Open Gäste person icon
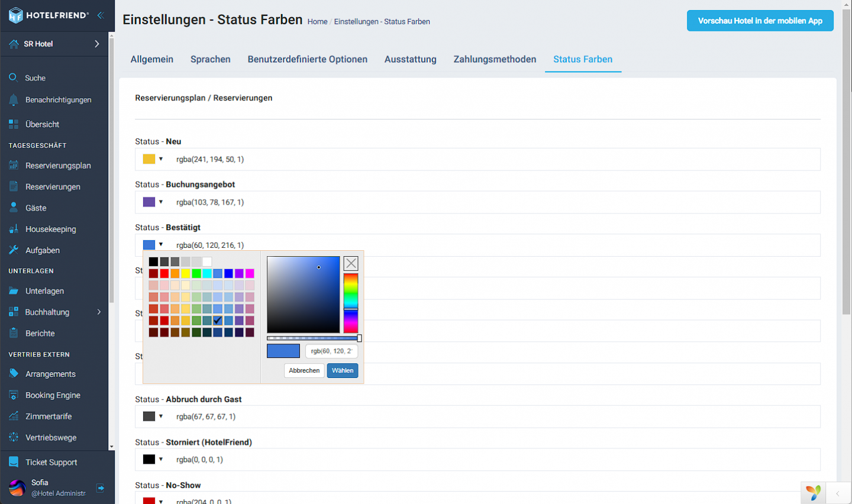The height and width of the screenshot is (504, 852). (x=14, y=208)
